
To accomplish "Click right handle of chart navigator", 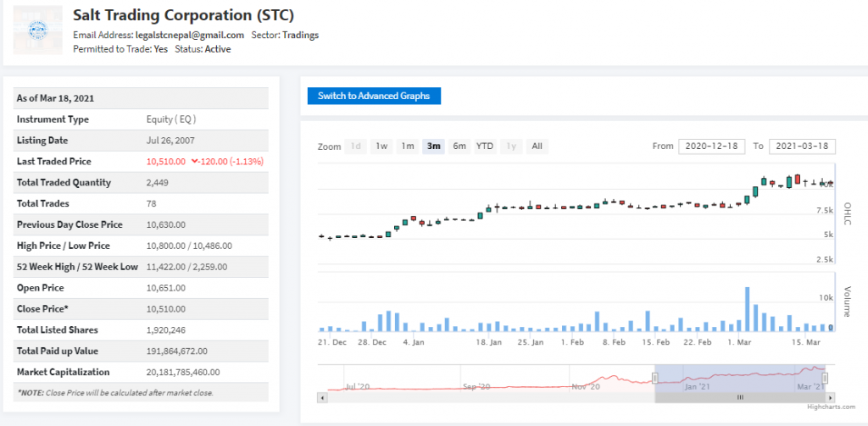I will [x=825, y=378].
